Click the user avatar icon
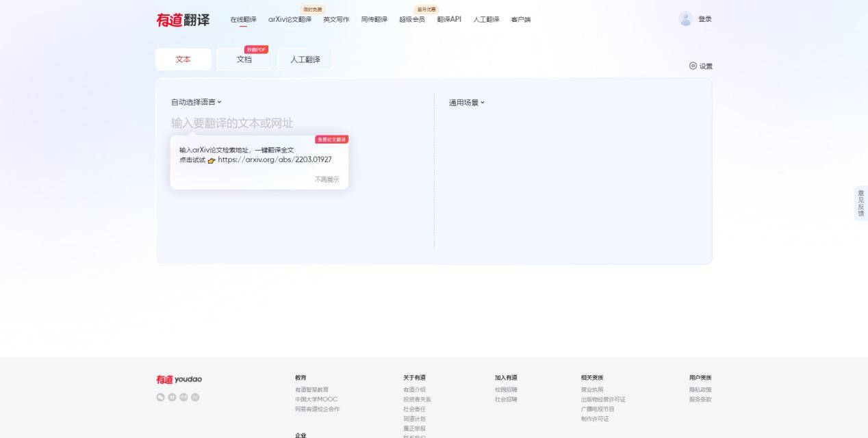The image size is (868, 438). [x=685, y=19]
